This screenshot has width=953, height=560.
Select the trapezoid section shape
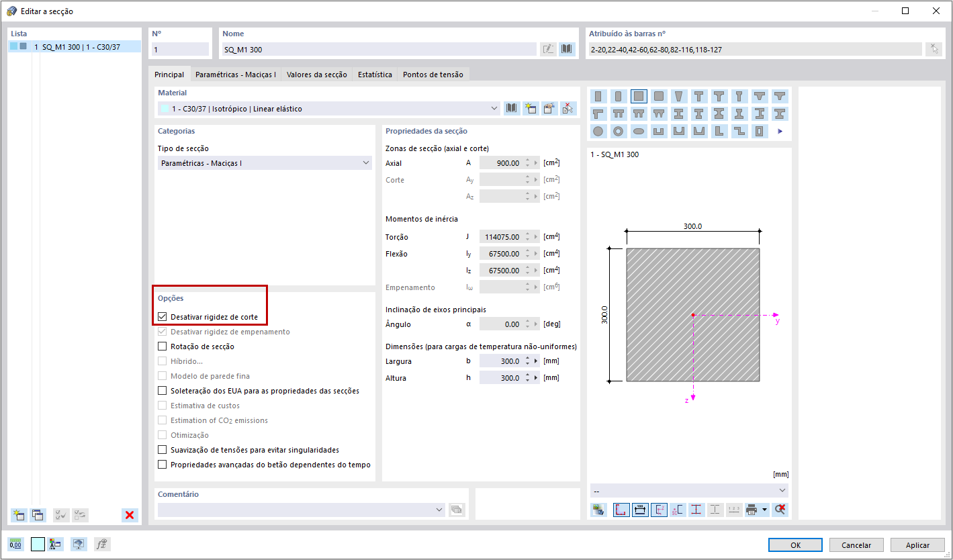pos(679,96)
